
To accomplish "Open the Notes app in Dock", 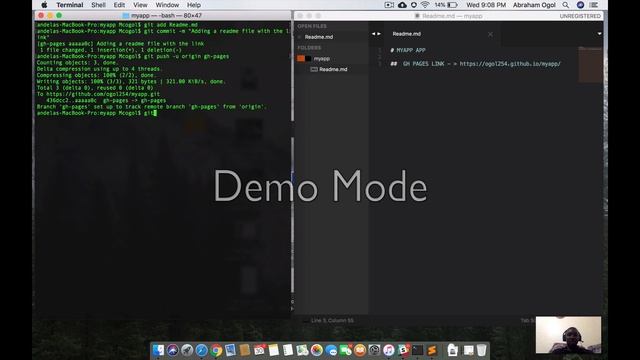I will point(274,350).
